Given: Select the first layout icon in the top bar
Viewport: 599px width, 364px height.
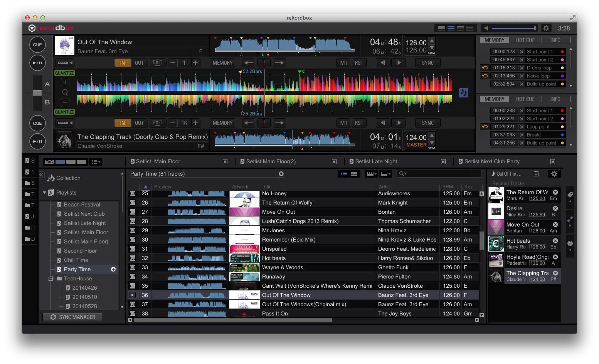Looking at the screenshot, I should click(442, 28).
